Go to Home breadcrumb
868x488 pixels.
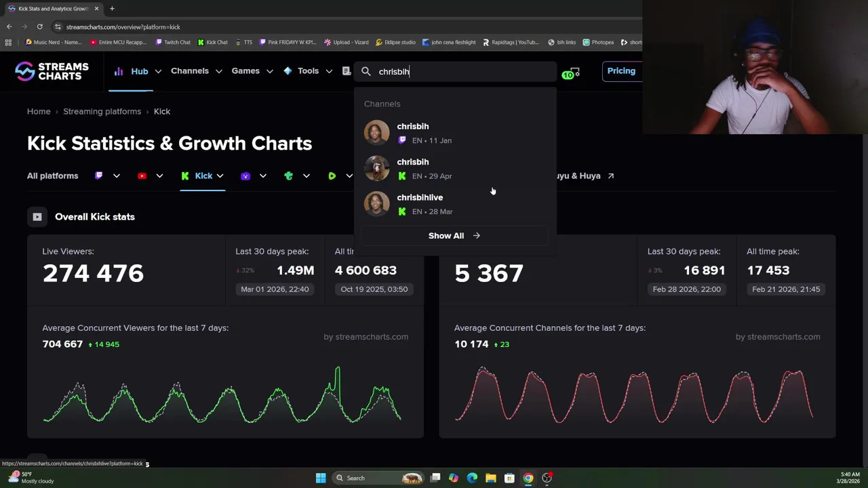(x=39, y=111)
